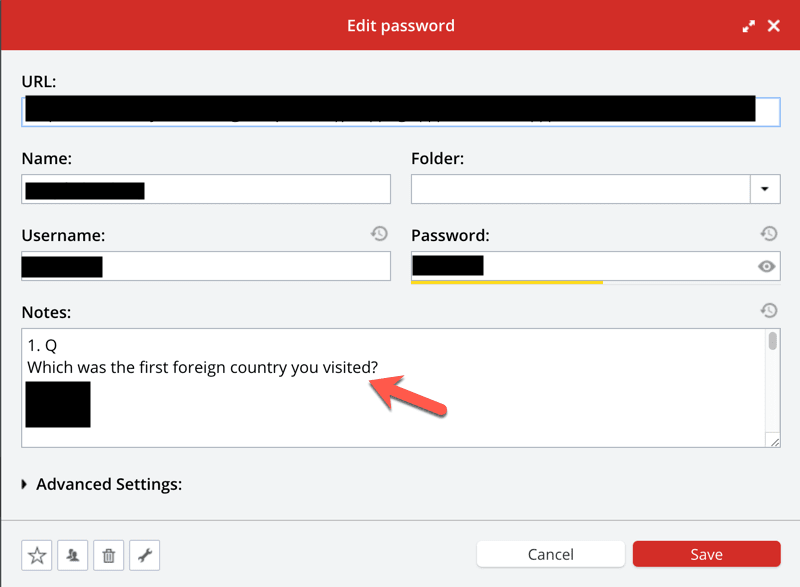Click inside the Folder combo box field
This screenshot has width=800, height=587.
[580, 188]
